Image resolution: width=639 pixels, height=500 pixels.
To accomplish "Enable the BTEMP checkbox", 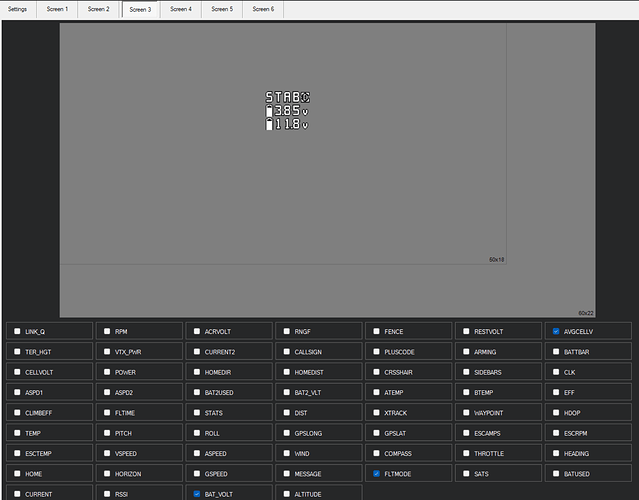I will click(x=466, y=392).
